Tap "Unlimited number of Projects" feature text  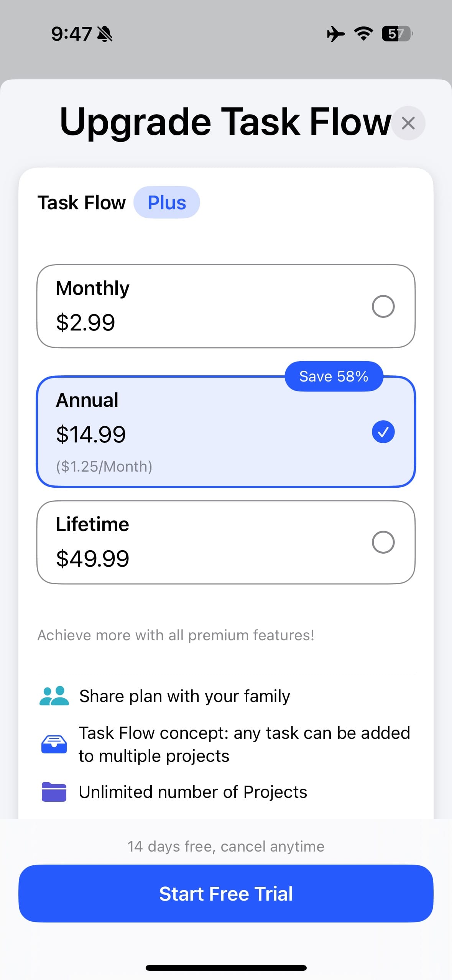click(193, 792)
